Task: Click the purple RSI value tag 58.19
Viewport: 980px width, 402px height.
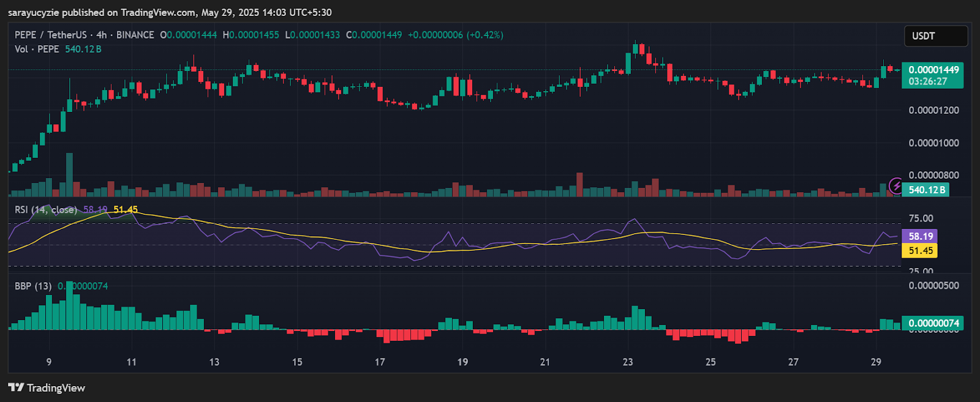Action: click(x=920, y=236)
